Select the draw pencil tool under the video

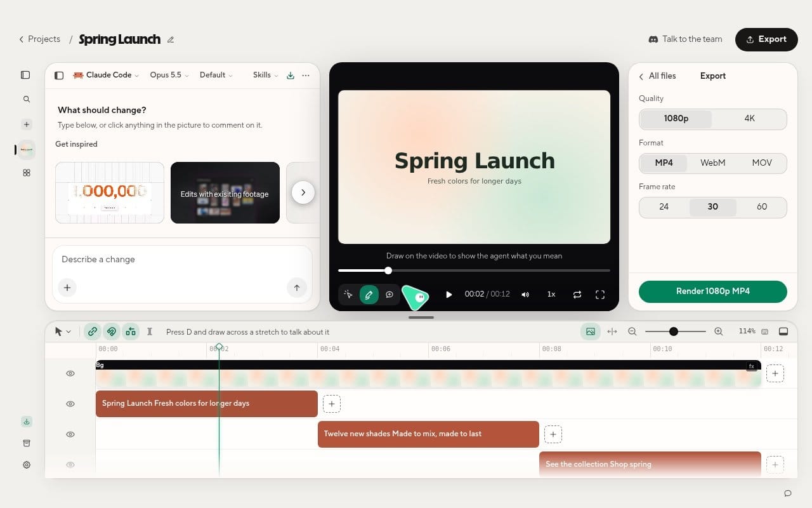(369, 295)
